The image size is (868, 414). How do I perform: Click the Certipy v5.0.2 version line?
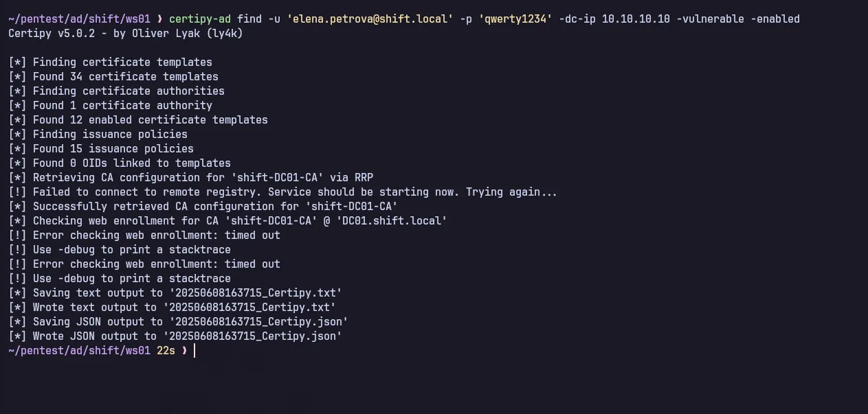pyautogui.click(x=125, y=34)
